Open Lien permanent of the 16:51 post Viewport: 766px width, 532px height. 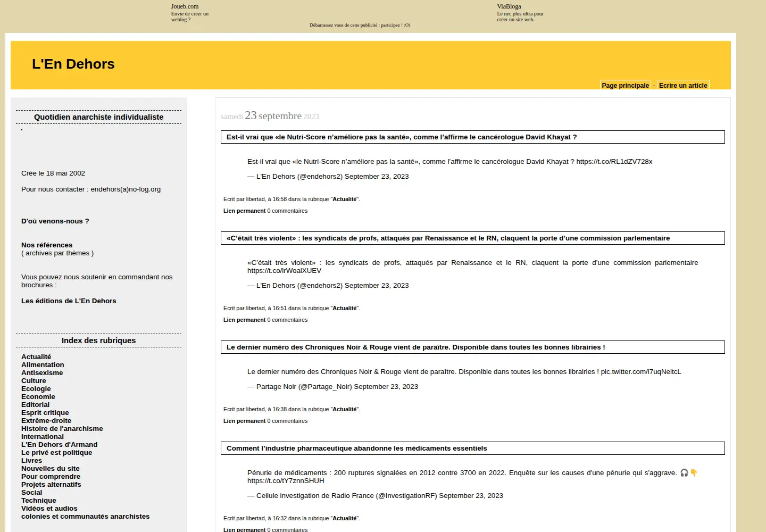click(244, 320)
